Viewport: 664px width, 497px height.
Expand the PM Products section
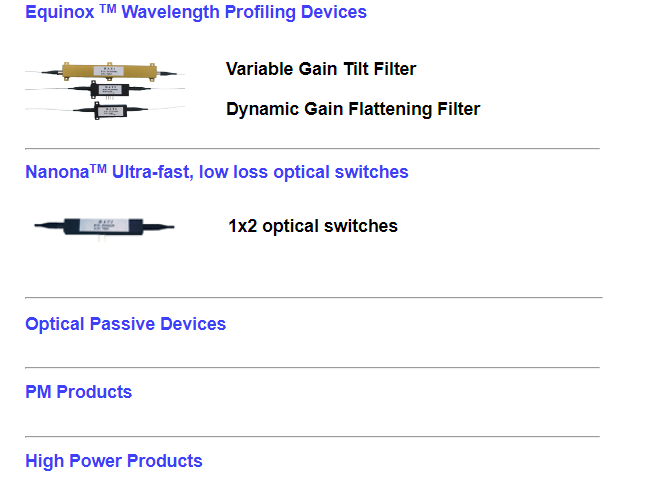coord(78,392)
